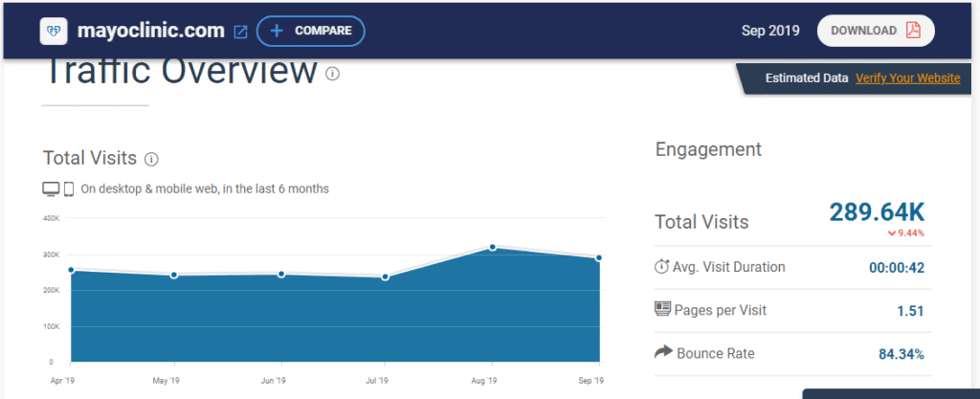Click the mobile device icon
This screenshot has width=980, height=399.
[x=69, y=188]
